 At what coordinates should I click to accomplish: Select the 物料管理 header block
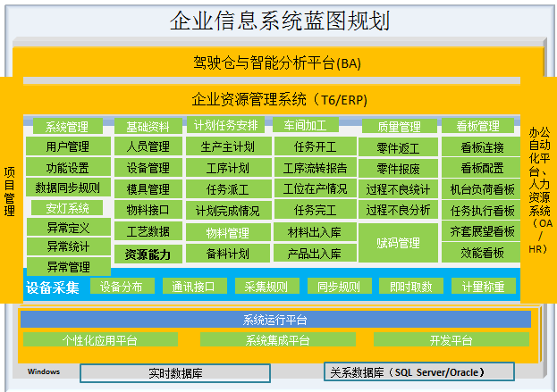click(228, 232)
